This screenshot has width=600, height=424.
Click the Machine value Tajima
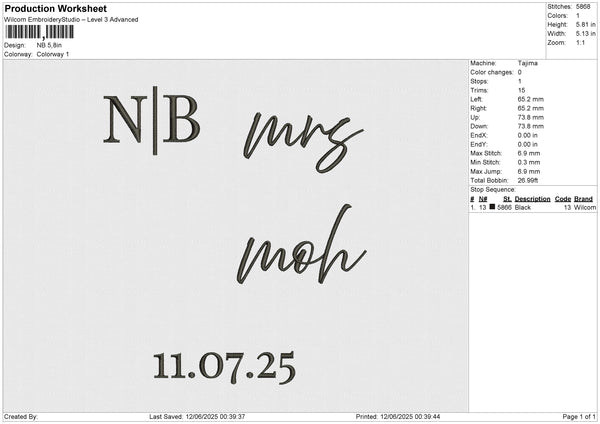click(x=528, y=63)
